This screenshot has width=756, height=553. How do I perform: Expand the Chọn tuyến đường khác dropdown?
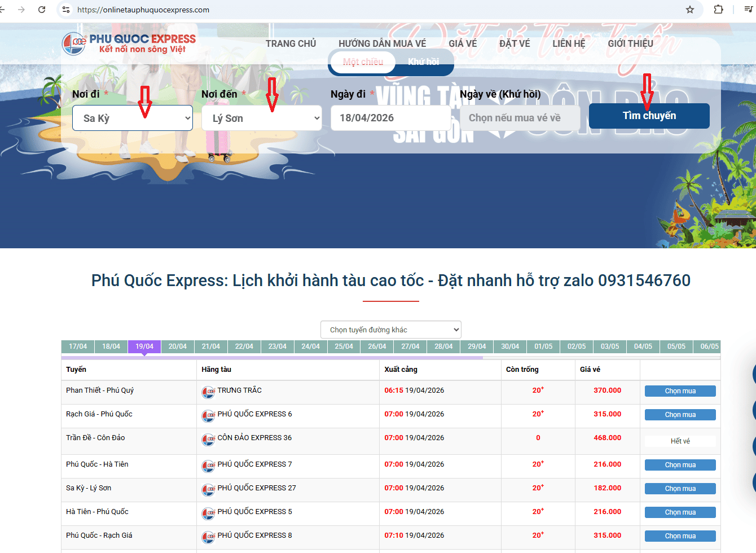[390, 330]
